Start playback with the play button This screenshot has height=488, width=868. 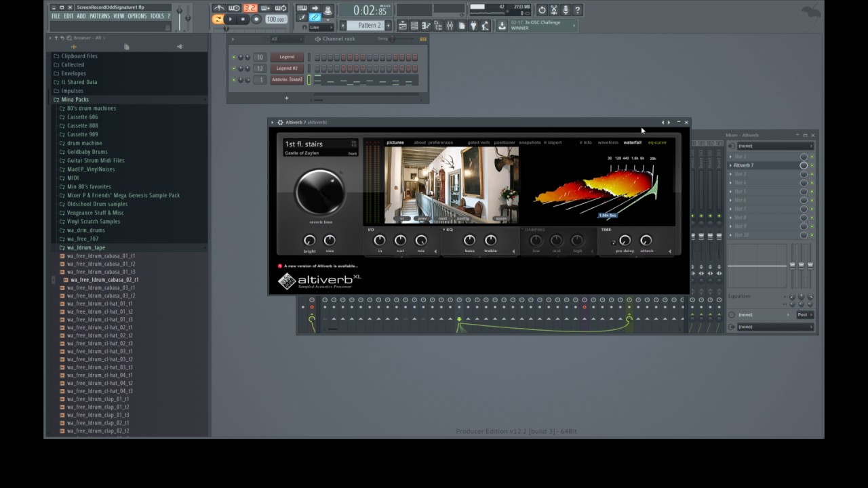[230, 19]
